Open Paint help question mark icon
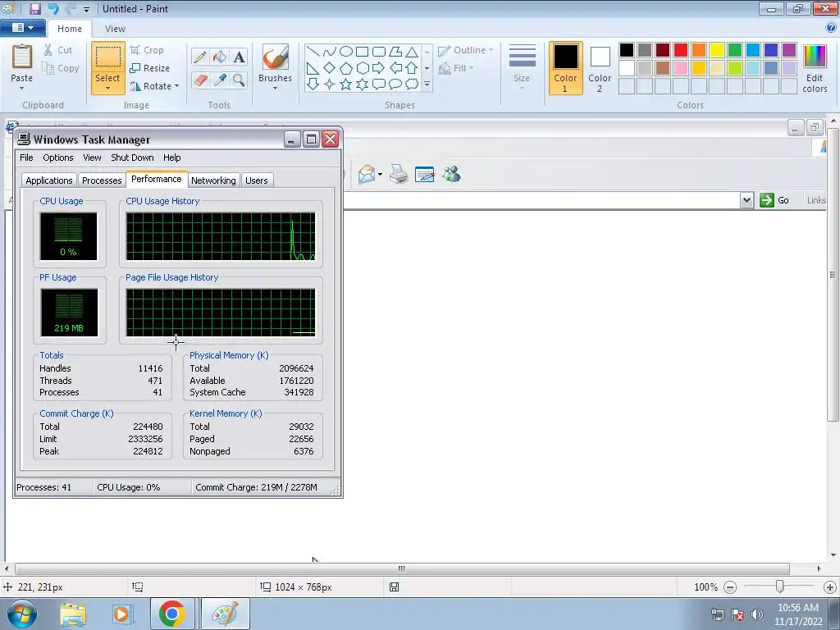Viewport: 840px width, 630px height. [x=831, y=28]
